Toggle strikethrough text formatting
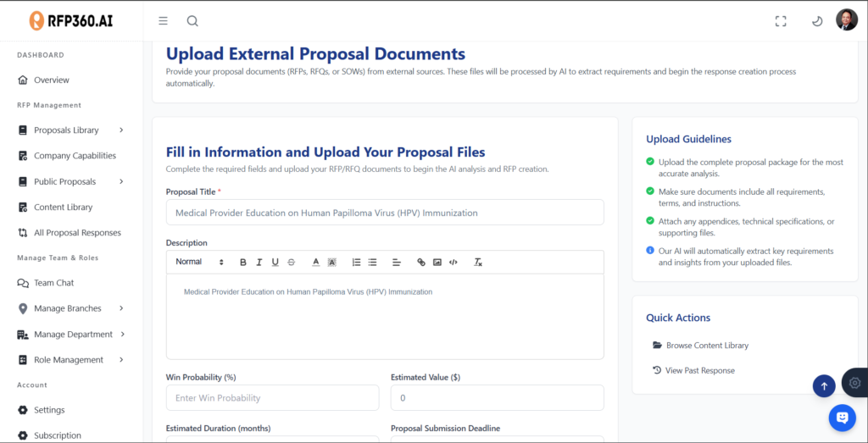Image resolution: width=868 pixels, height=443 pixels. (292, 263)
